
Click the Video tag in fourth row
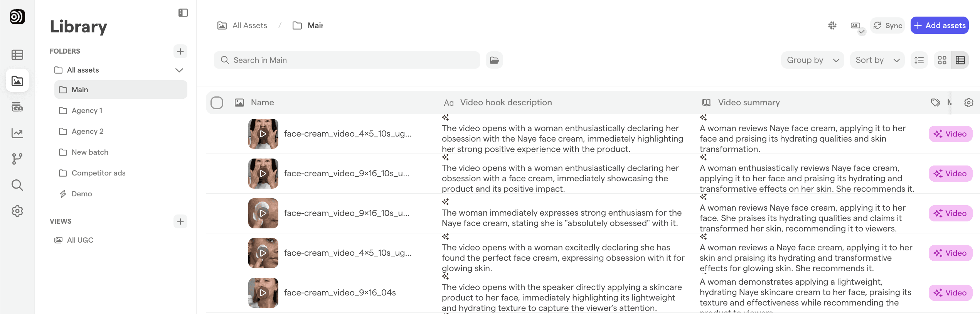950,253
